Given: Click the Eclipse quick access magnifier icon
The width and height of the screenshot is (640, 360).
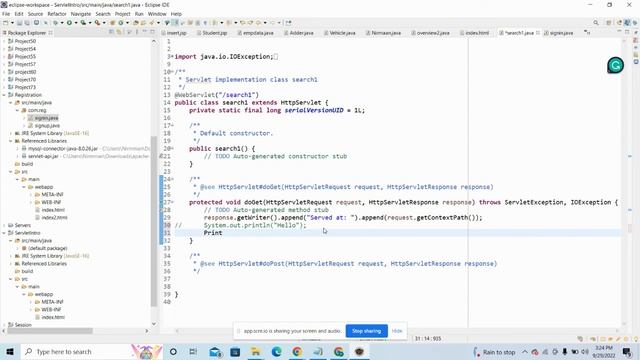Looking at the screenshot, I should click(596, 23).
